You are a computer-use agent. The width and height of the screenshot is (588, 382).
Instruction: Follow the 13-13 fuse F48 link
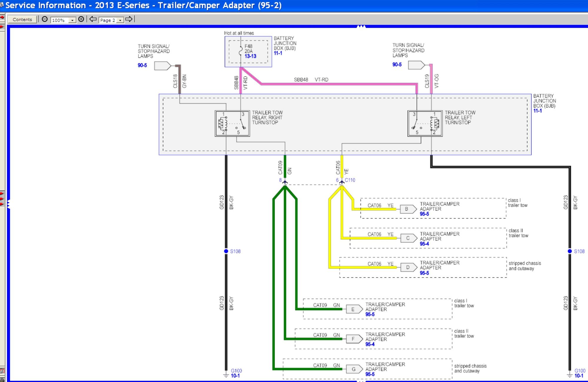(250, 56)
